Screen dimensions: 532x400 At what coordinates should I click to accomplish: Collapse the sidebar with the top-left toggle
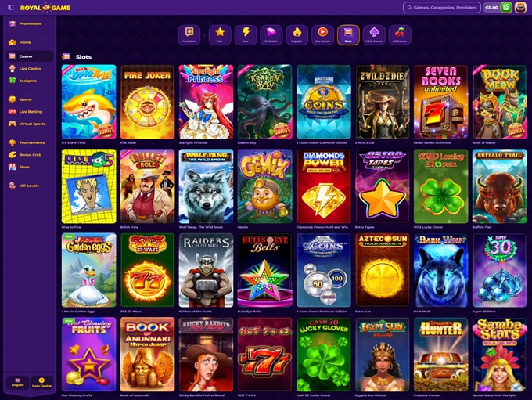(11, 7)
